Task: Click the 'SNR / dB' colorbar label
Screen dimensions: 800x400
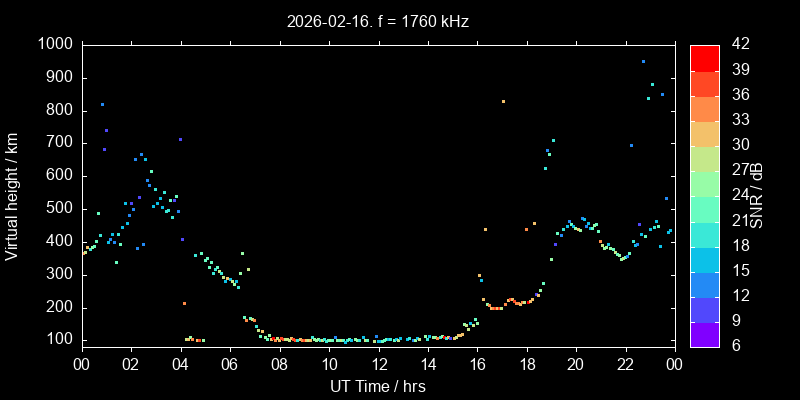Action: [757, 196]
